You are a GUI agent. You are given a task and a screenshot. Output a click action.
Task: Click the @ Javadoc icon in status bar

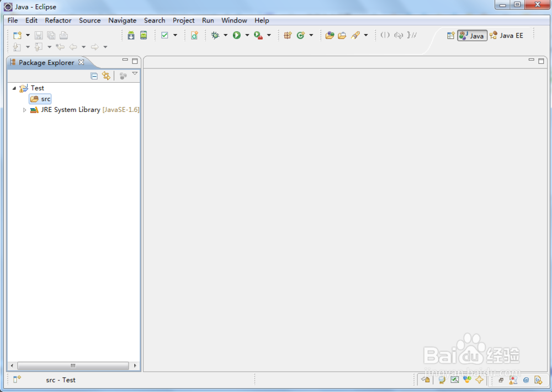point(526,380)
